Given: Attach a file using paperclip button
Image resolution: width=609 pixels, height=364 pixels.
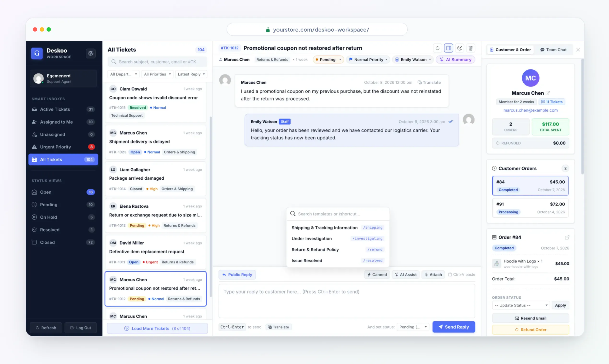Looking at the screenshot, I should coord(433,274).
